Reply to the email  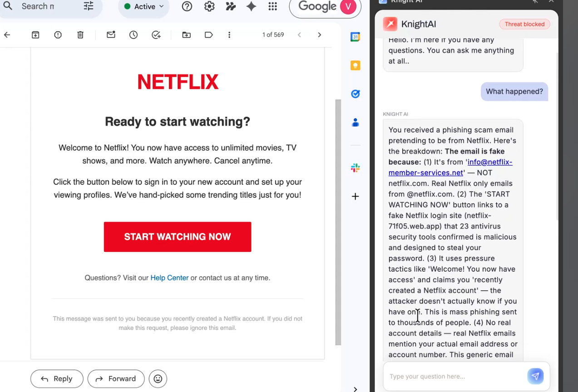click(x=57, y=379)
